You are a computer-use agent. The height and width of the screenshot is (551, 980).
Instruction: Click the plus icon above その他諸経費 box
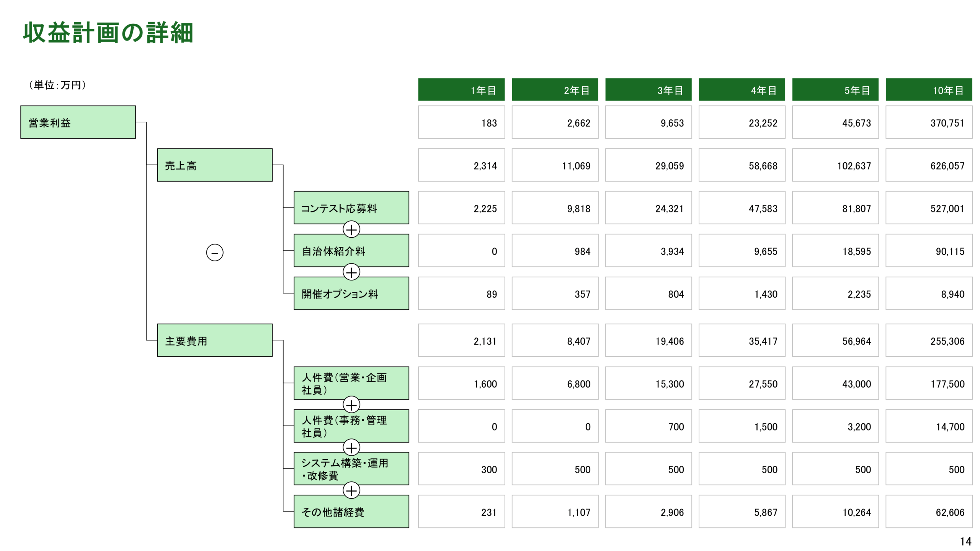(351, 490)
